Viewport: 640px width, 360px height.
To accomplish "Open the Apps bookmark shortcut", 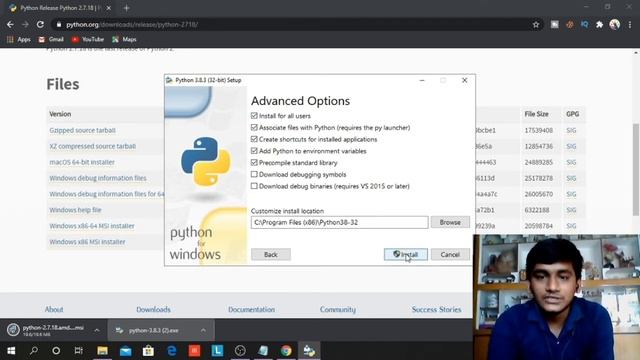I will click(x=19, y=39).
